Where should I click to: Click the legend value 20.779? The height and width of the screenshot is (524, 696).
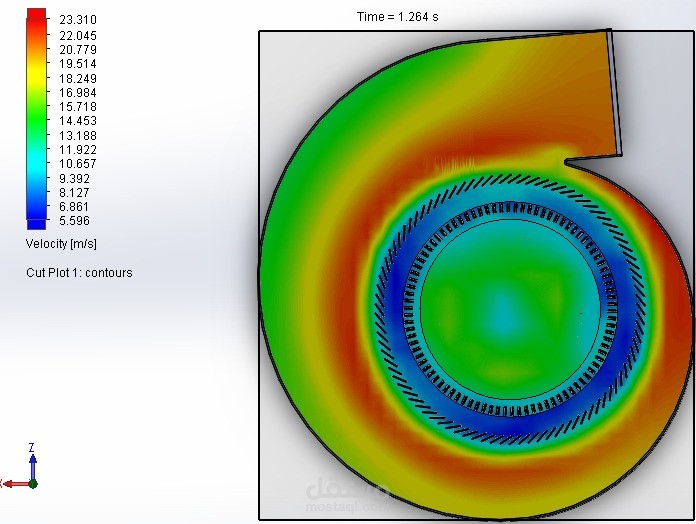point(78,50)
